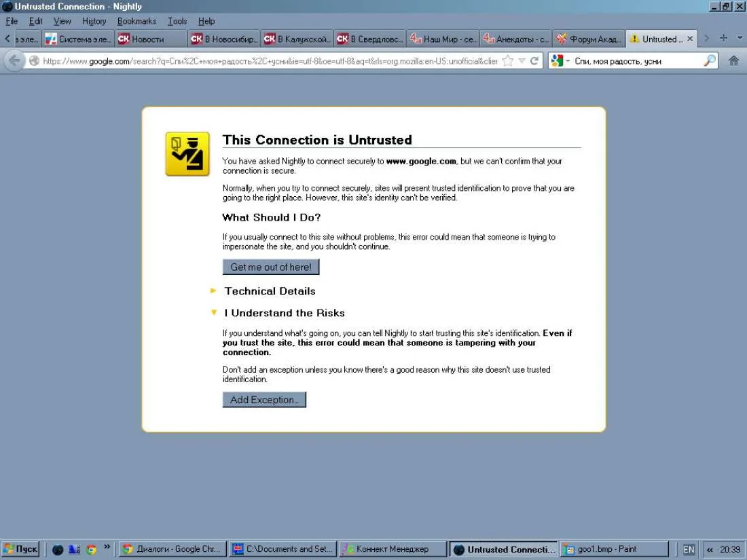Click the EN language indicator
This screenshot has width=747, height=560.
(689, 550)
